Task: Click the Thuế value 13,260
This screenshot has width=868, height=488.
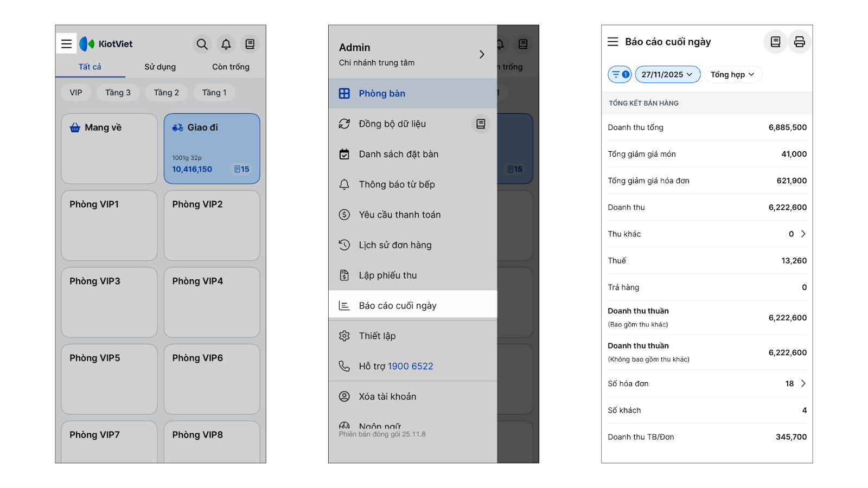Action: [x=794, y=261]
